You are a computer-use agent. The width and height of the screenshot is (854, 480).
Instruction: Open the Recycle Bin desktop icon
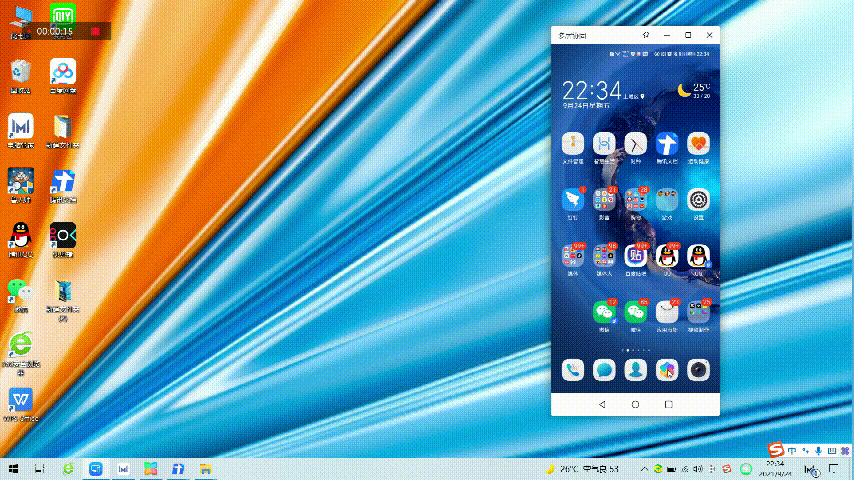(x=20, y=72)
